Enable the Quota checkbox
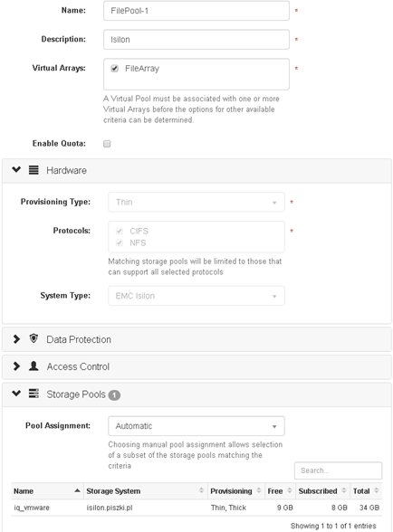The height and width of the screenshot is (532, 393). [x=107, y=144]
